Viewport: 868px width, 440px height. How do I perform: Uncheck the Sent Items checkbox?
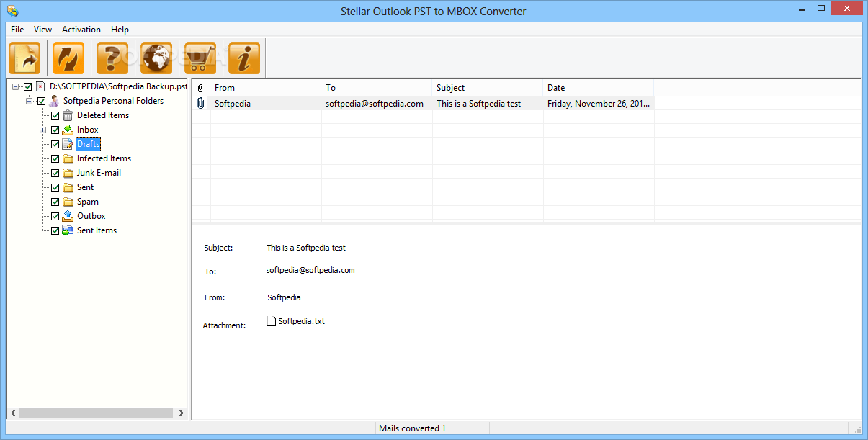pyautogui.click(x=55, y=230)
